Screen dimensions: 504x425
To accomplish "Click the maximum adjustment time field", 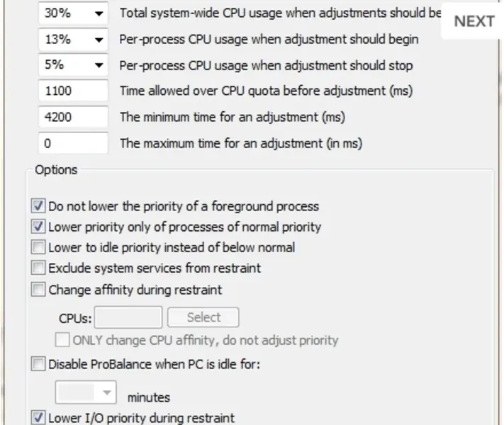I will click(x=72, y=143).
